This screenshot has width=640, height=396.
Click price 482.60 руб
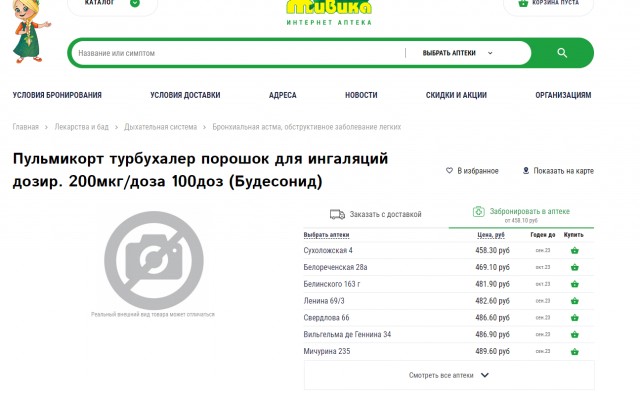492,301
